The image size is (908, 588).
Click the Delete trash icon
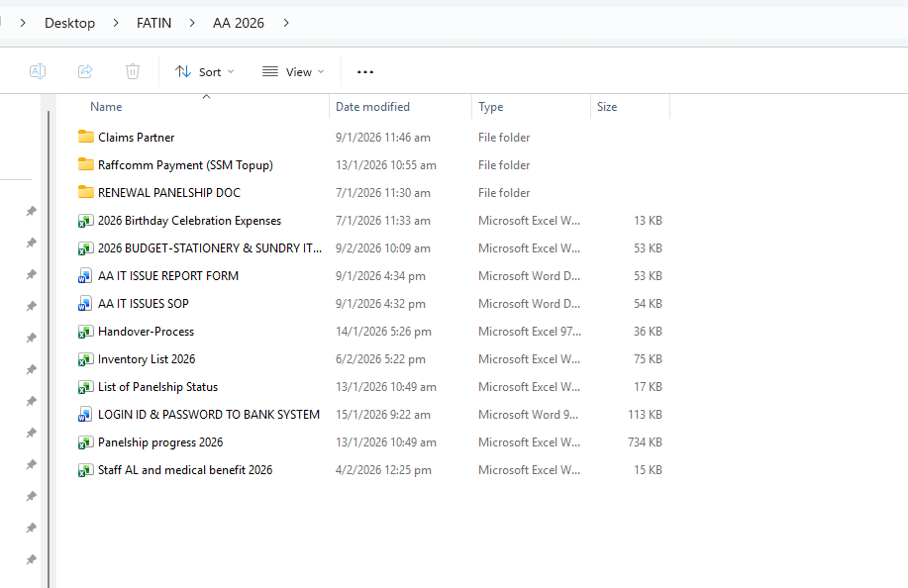pos(133,71)
